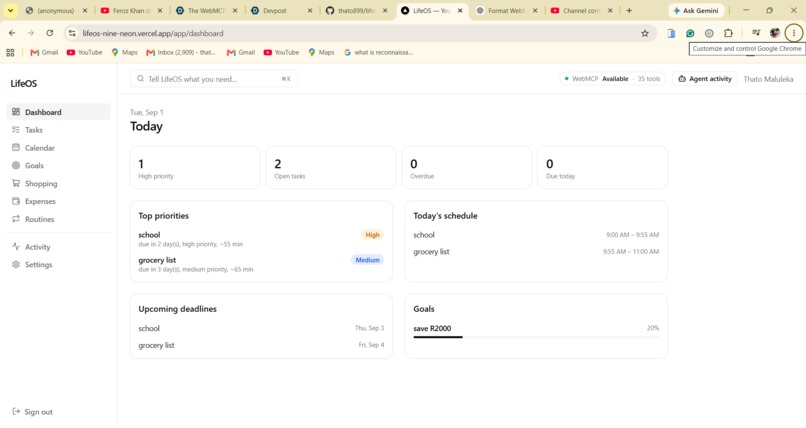Open school in Today's schedule
The width and height of the screenshot is (806, 428).
536,235
